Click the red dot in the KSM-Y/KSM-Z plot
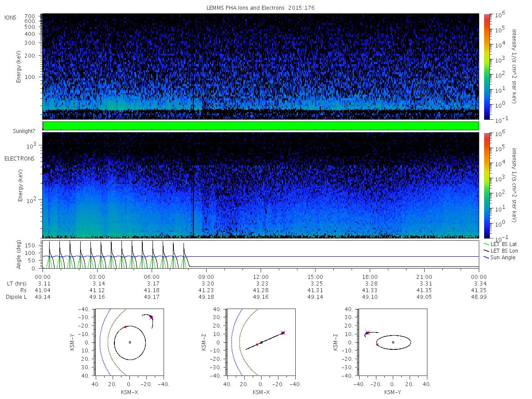This screenshot has height=399, width=532. tap(377, 344)
